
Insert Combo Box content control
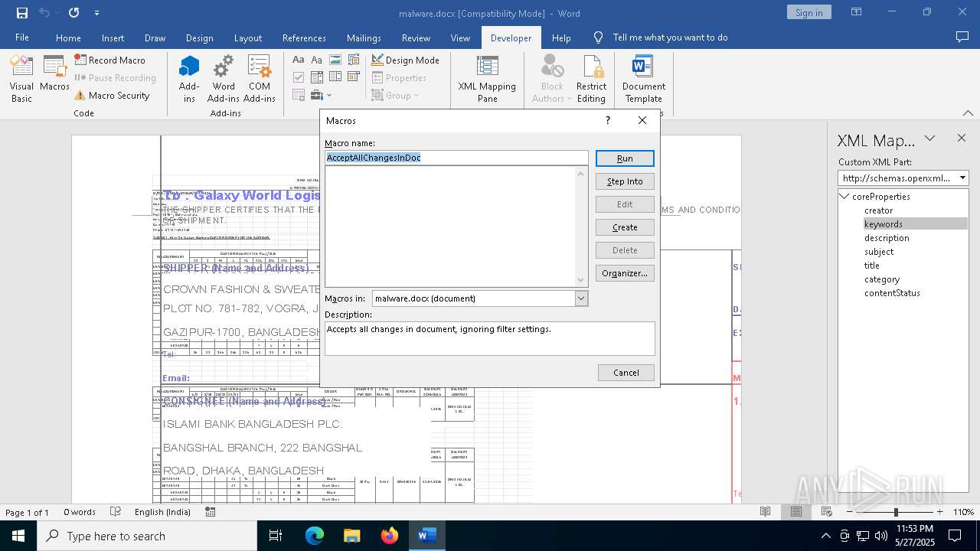click(317, 77)
